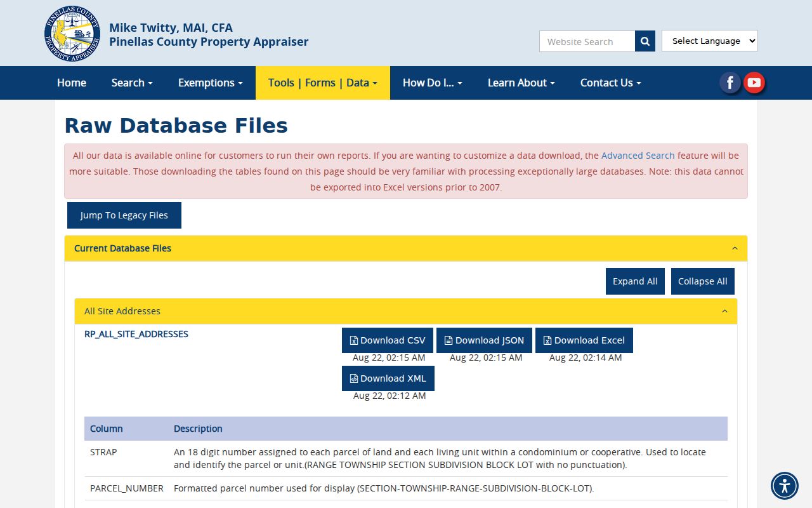
Task: Click the Expand All button
Action: (635, 281)
